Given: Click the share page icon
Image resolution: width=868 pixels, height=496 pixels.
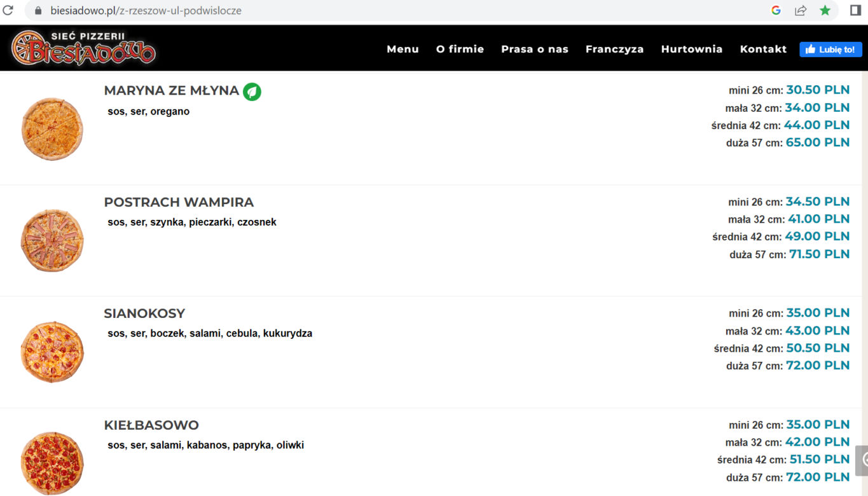Looking at the screenshot, I should (801, 10).
